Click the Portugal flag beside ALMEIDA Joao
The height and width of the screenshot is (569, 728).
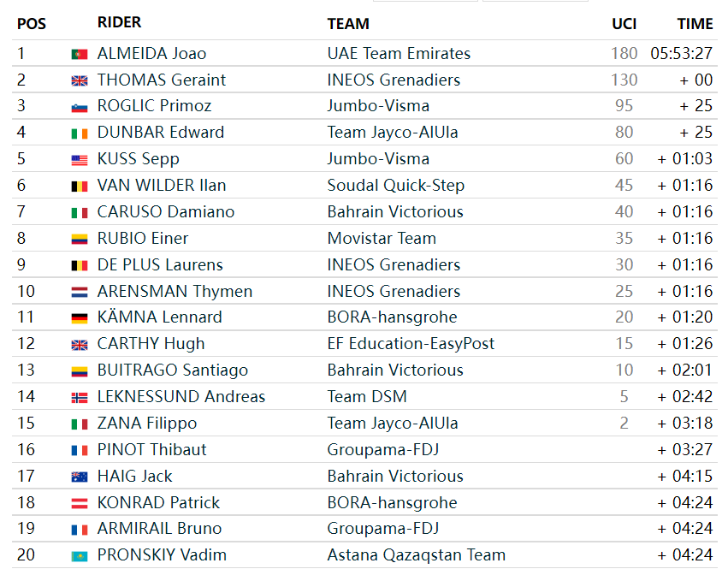click(80, 55)
